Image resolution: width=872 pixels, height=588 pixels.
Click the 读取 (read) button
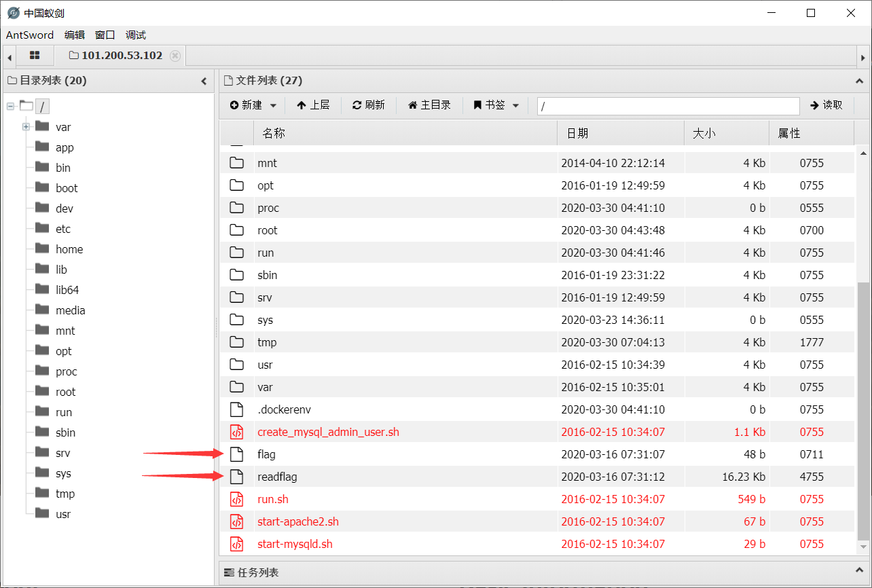(827, 106)
